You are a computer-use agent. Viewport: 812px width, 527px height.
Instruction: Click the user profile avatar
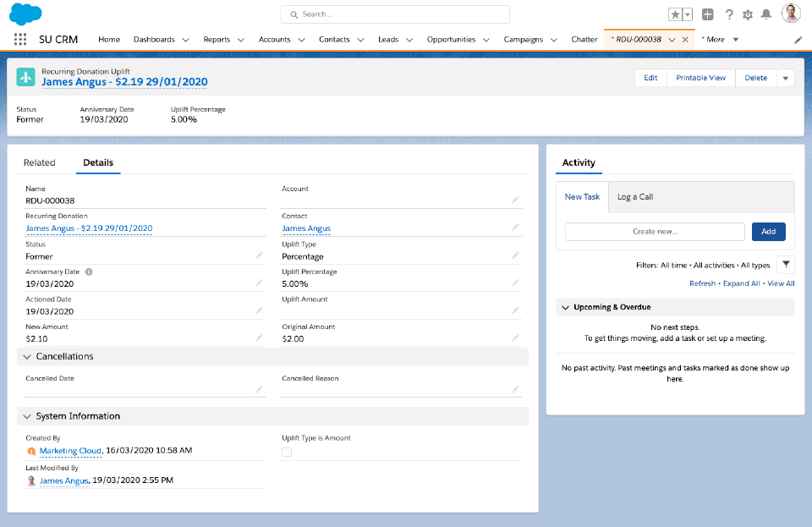pos(791,14)
